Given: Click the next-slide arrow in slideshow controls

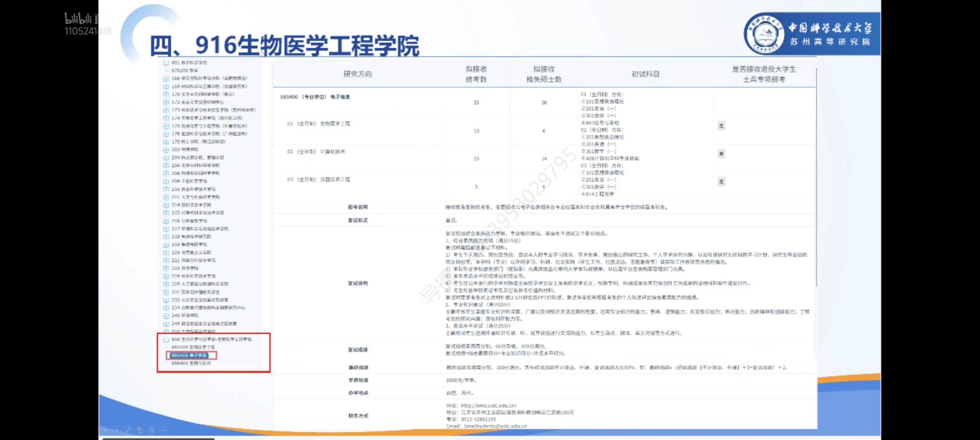Looking at the screenshot, I should click(116, 430).
